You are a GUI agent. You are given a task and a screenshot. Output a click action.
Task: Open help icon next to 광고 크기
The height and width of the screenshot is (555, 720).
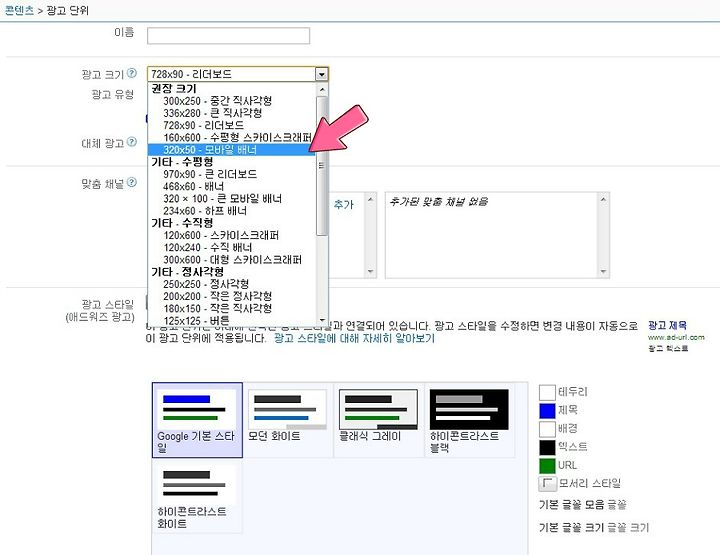(x=132, y=73)
